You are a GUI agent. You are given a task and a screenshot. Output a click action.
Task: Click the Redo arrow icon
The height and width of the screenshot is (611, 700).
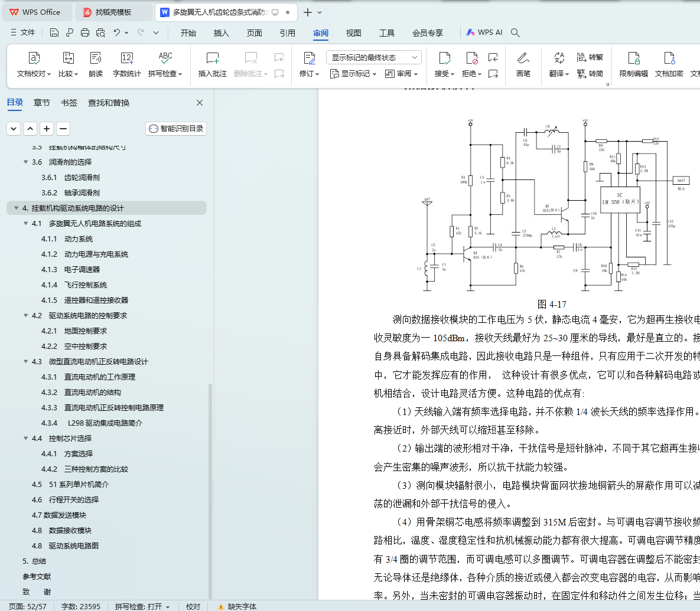[x=141, y=32]
